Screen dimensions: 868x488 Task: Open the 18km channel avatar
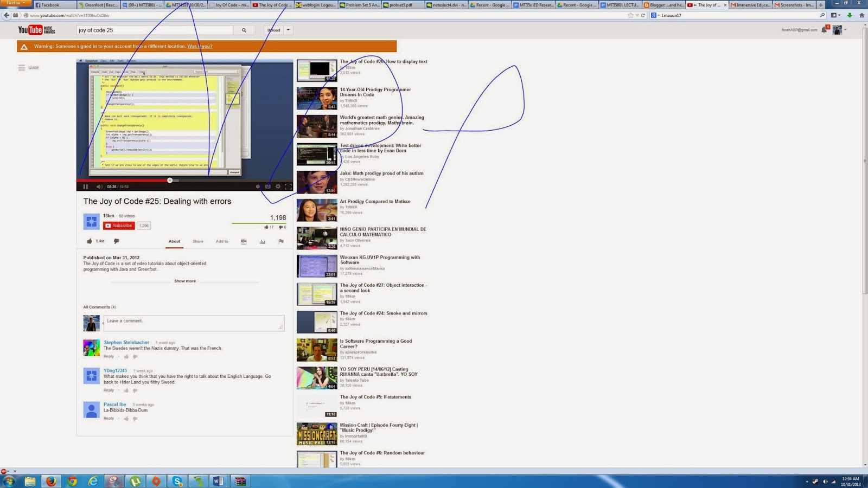(91, 221)
